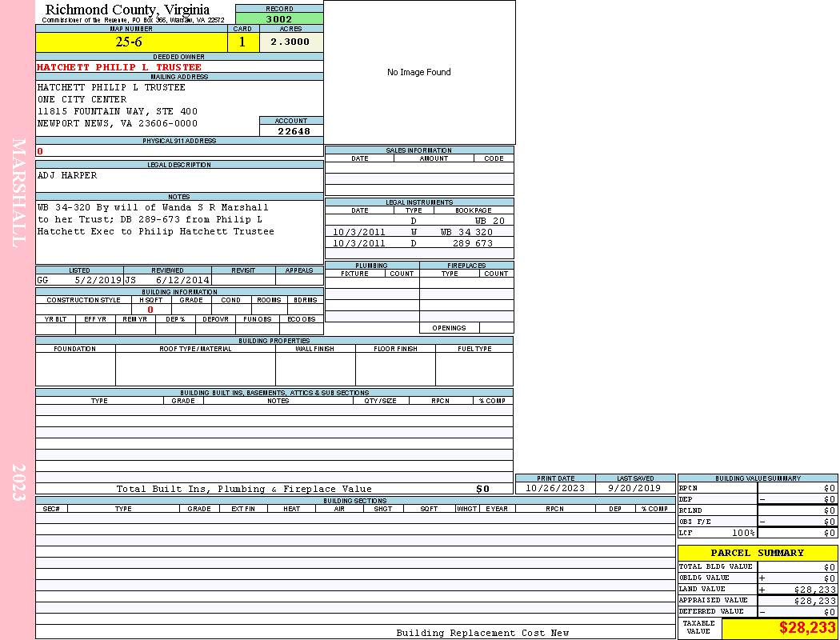This screenshot has height=640, width=840.
Task: Click the green record number 3002
Action: pyautogui.click(x=279, y=18)
